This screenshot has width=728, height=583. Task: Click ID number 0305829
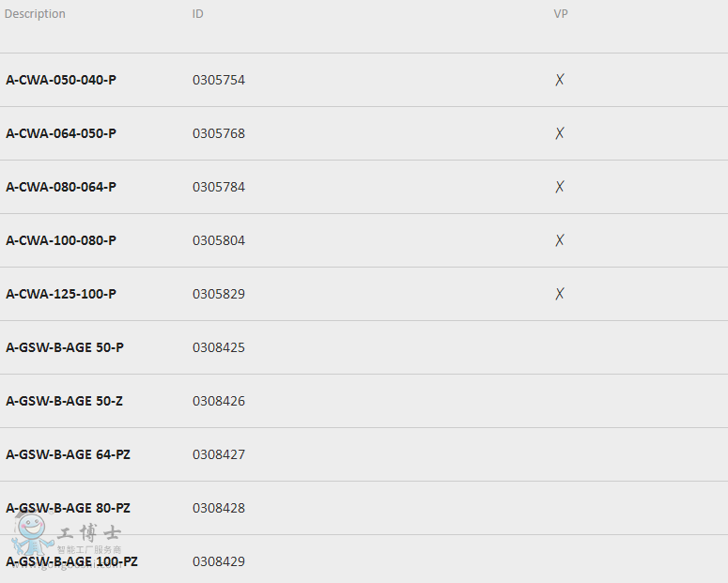pyautogui.click(x=219, y=294)
